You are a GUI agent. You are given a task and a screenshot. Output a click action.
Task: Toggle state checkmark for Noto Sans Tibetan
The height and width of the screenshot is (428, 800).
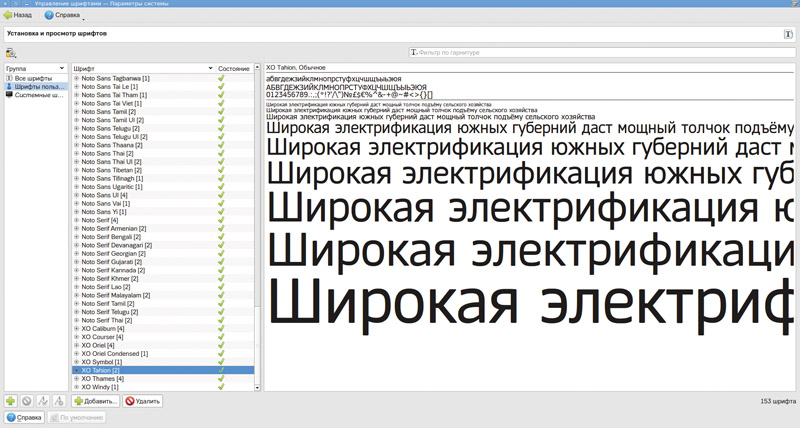(221, 170)
